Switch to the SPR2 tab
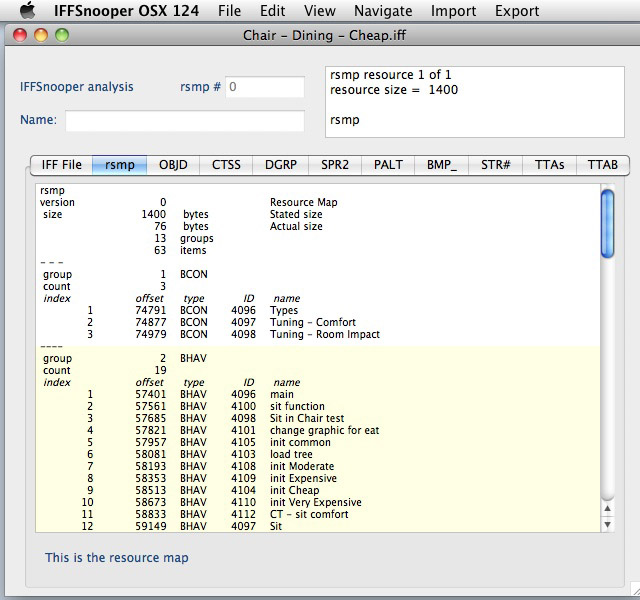This screenshot has width=640, height=600. [334, 165]
